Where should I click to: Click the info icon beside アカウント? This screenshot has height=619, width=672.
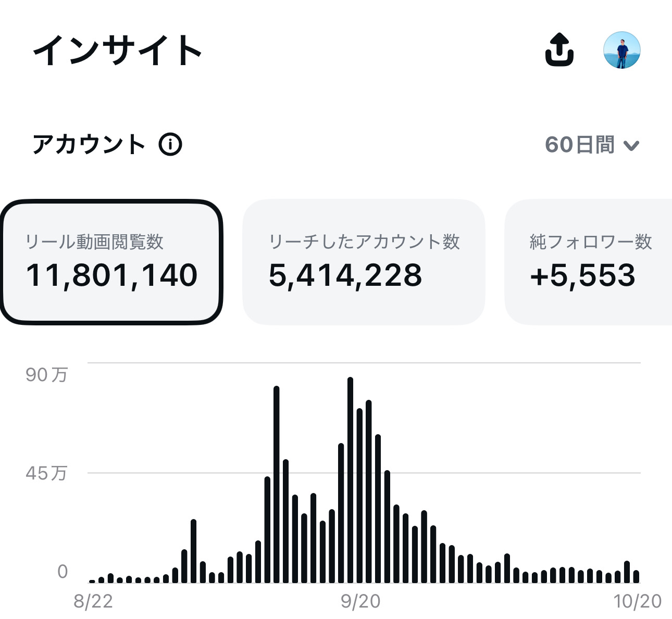tap(170, 144)
